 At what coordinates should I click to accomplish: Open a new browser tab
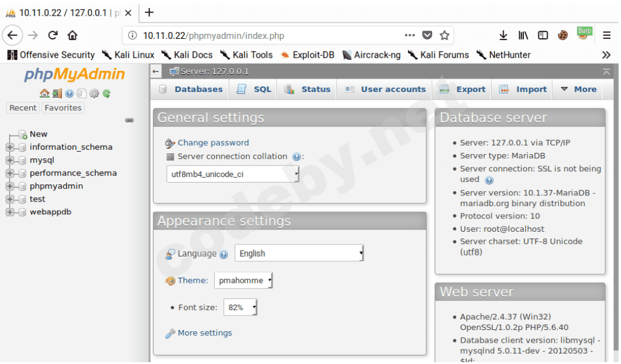[149, 12]
